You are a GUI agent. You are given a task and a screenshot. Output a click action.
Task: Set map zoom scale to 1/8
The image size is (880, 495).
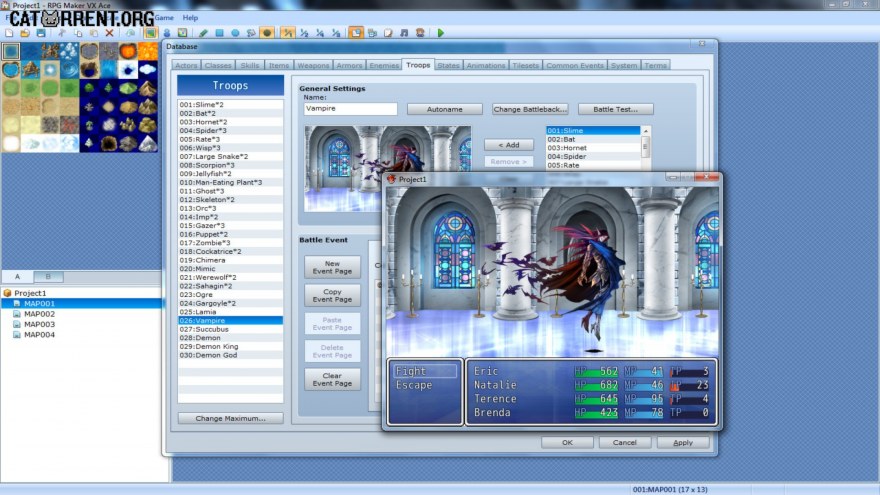(336, 33)
